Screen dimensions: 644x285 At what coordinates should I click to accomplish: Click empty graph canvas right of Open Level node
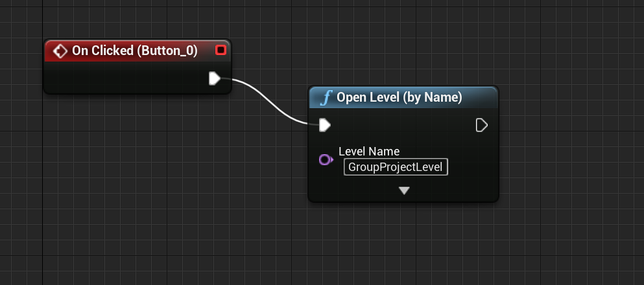click(x=571, y=142)
